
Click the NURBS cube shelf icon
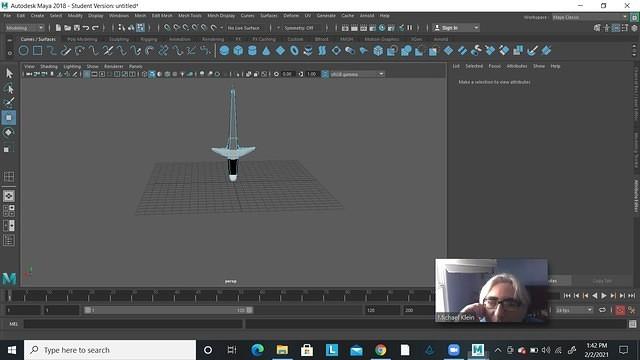[238, 51]
